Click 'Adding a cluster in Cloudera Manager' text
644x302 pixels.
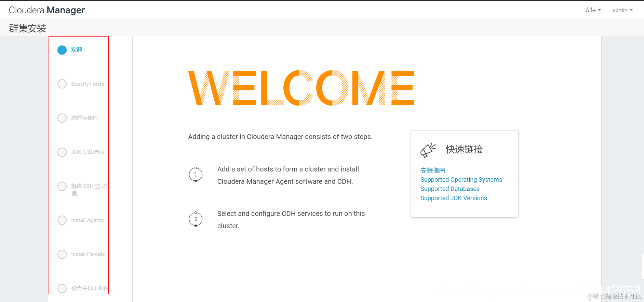click(x=280, y=137)
